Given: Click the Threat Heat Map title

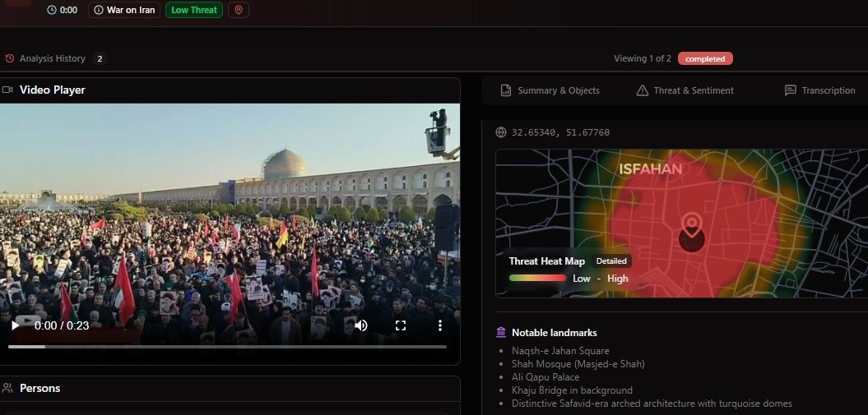Looking at the screenshot, I should point(547,261).
